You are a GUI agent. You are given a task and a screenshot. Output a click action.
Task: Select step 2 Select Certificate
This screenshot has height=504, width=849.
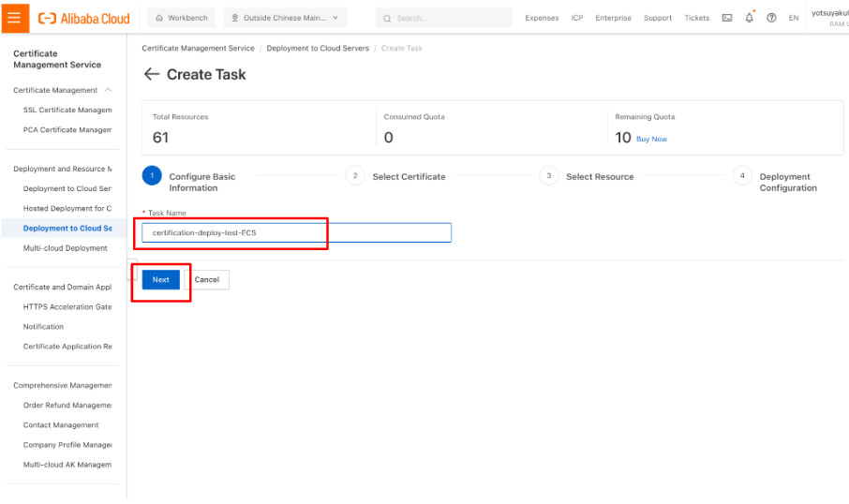pos(395,176)
